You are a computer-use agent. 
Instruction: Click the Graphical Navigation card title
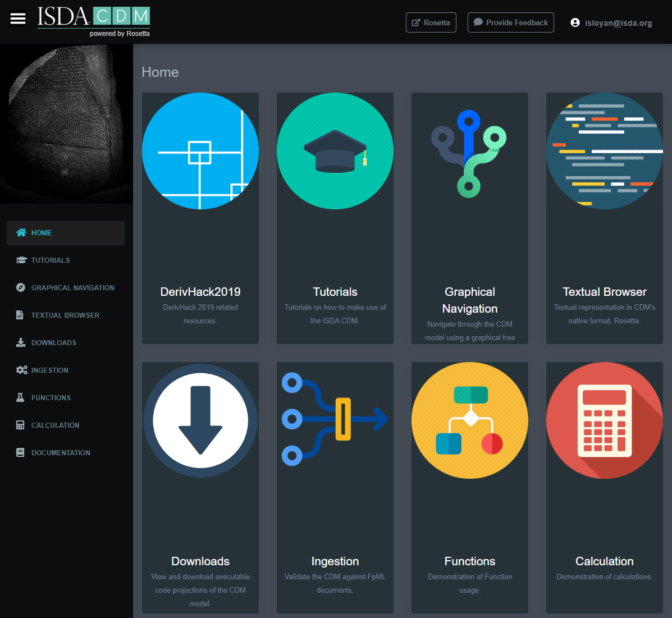(470, 300)
